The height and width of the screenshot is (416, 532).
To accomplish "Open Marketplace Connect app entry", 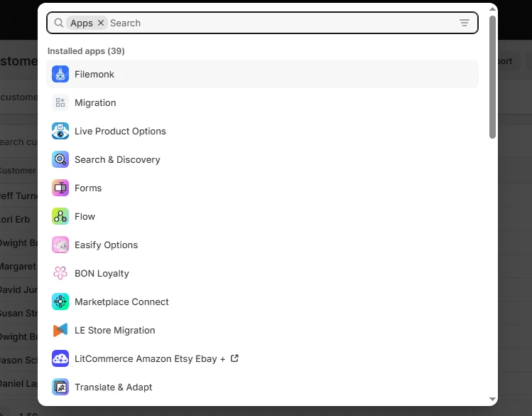I will (262, 302).
